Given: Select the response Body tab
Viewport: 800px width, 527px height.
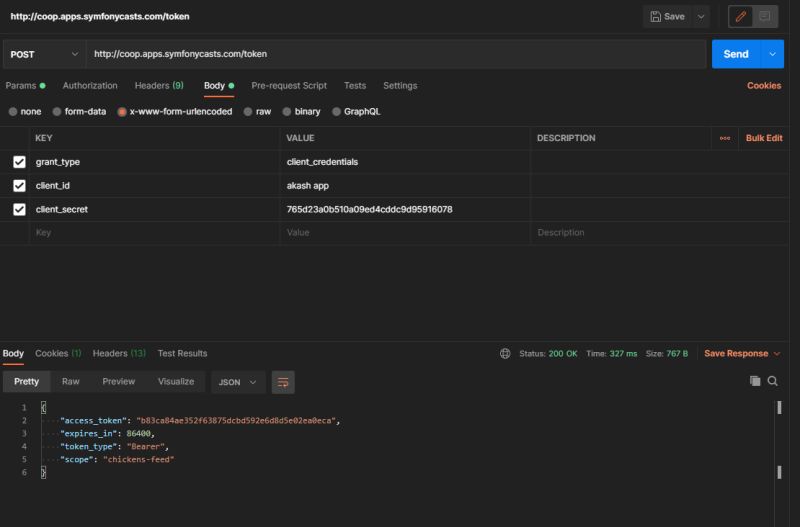Looking at the screenshot, I should pyautogui.click(x=13, y=354).
